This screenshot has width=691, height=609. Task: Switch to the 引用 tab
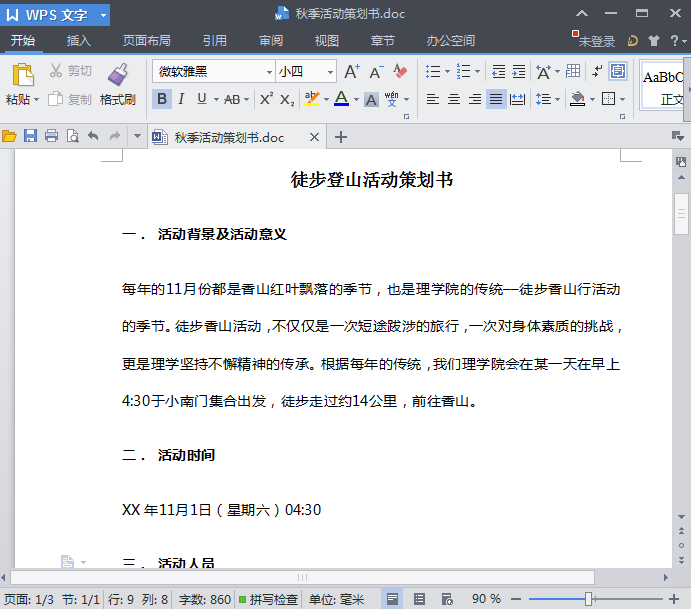[x=215, y=41]
